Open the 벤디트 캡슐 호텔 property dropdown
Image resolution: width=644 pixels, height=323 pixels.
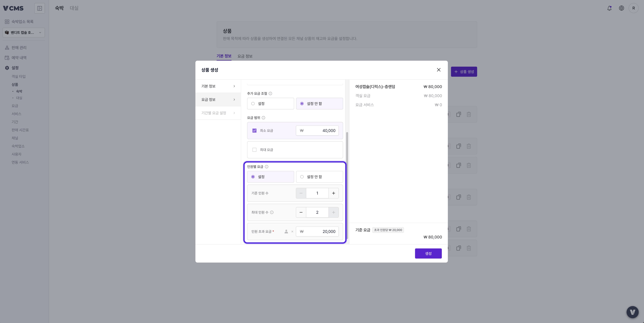[24, 33]
